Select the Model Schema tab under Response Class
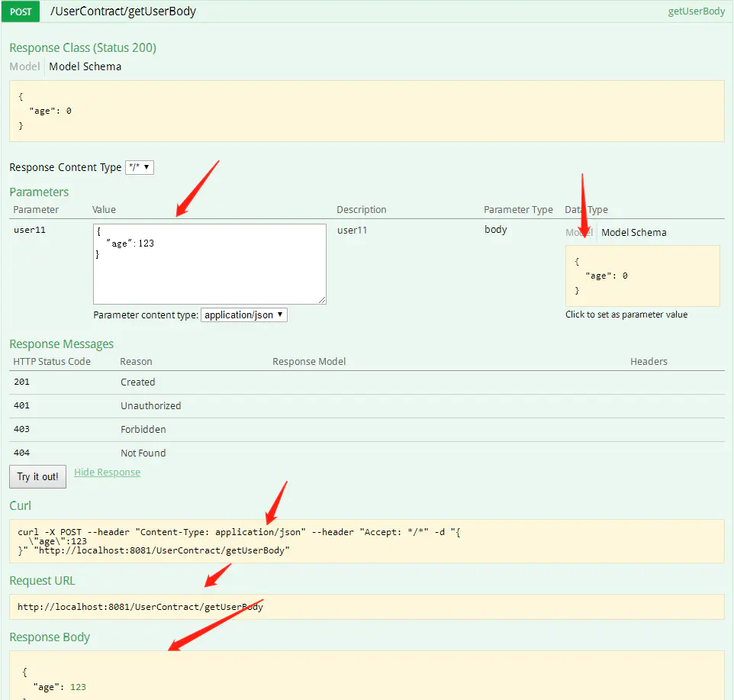 (x=85, y=66)
